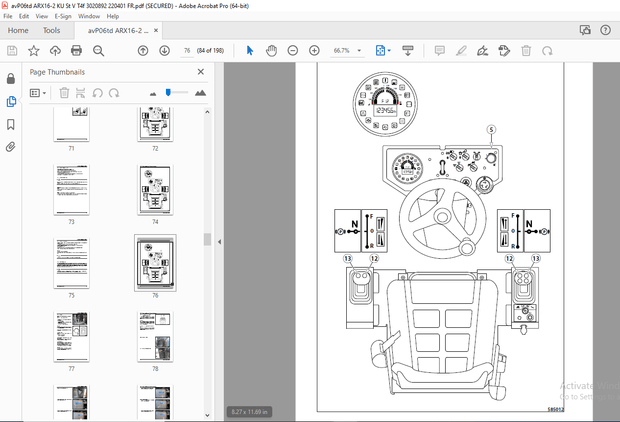Click the page number input field
The height and width of the screenshot is (422, 620).
click(187, 51)
